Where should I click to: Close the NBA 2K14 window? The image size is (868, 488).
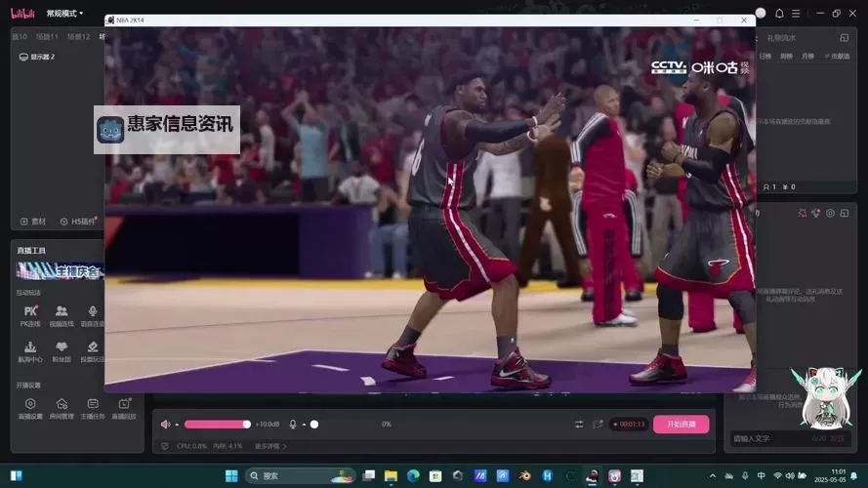coord(744,20)
